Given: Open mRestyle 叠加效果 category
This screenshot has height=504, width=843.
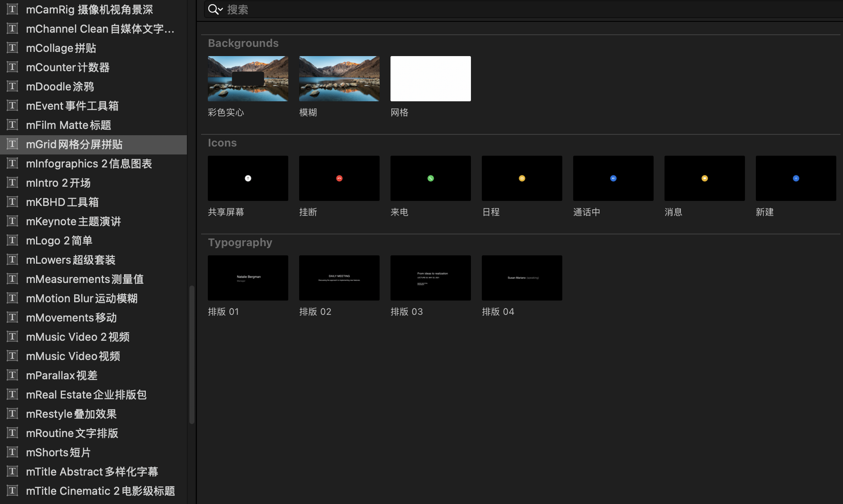Looking at the screenshot, I should [93, 414].
